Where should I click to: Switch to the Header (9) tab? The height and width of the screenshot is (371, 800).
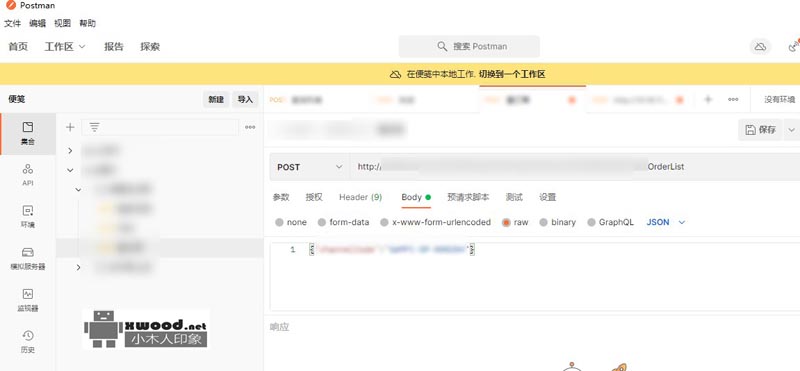coord(360,197)
